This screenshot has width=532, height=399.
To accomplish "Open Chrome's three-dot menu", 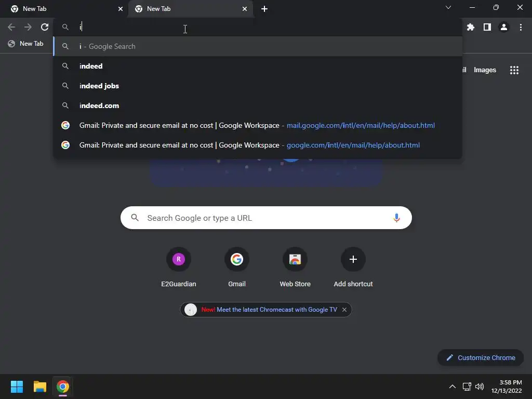I will tap(521, 27).
